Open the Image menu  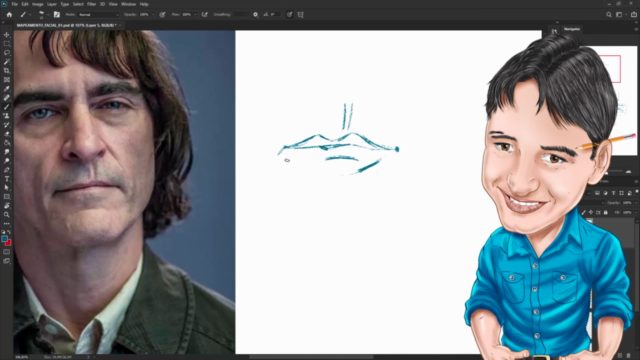38,4
